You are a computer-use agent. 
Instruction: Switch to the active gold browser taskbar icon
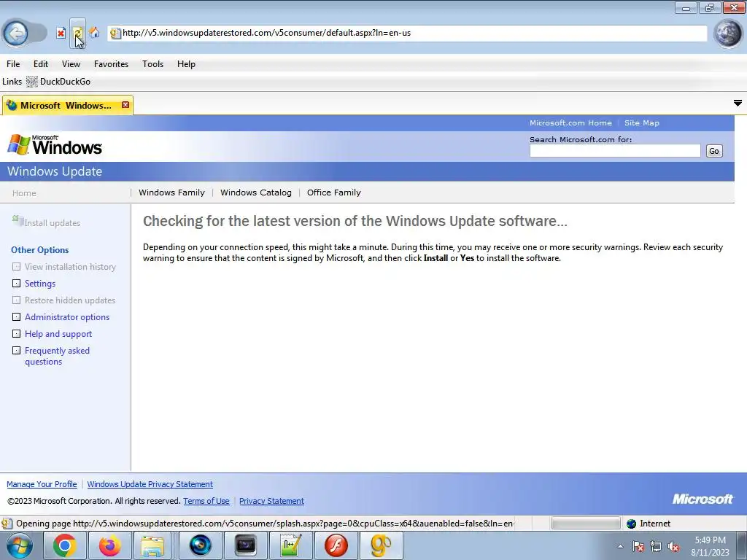(381, 545)
